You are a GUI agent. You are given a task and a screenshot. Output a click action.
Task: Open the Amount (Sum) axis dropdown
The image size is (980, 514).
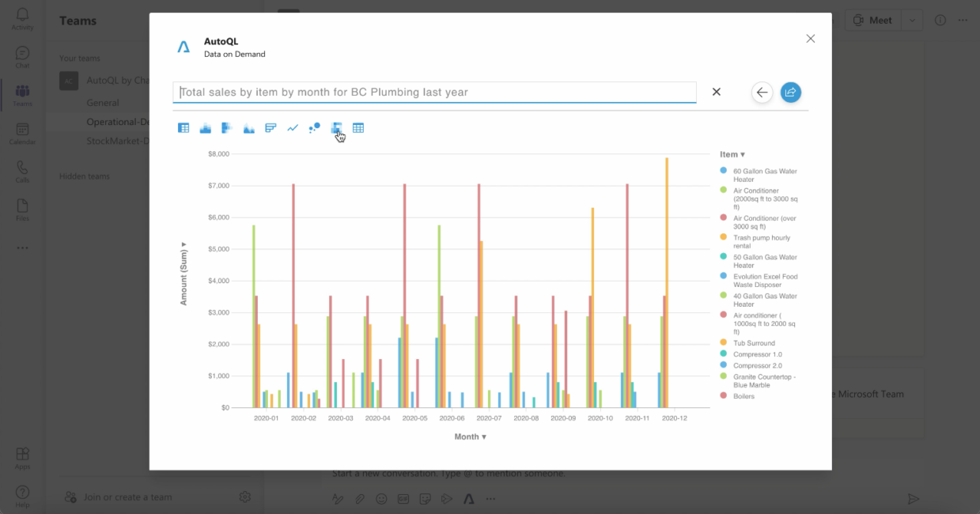(184, 273)
